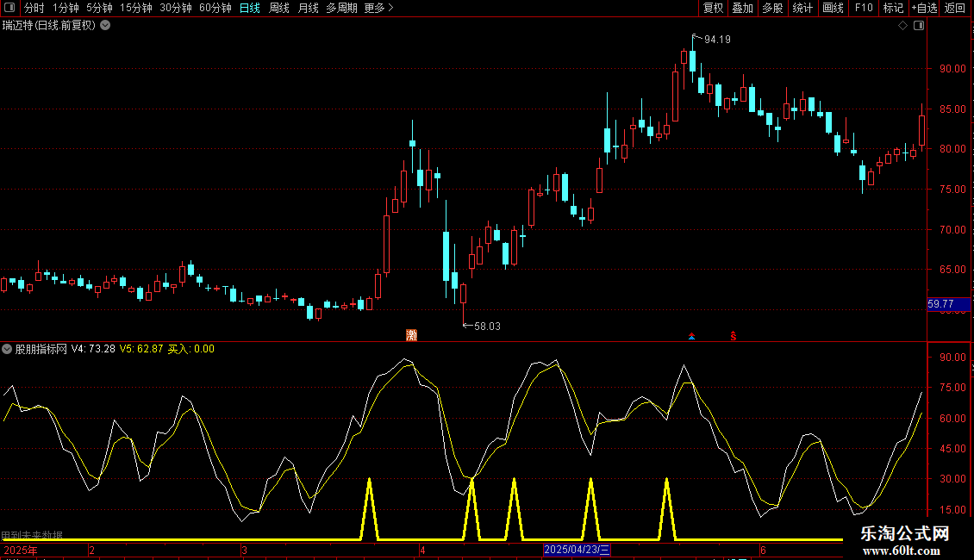974x560 pixels.
Task: Toggle the left sidebar panel icon
Action: pyautogui.click(x=9, y=8)
